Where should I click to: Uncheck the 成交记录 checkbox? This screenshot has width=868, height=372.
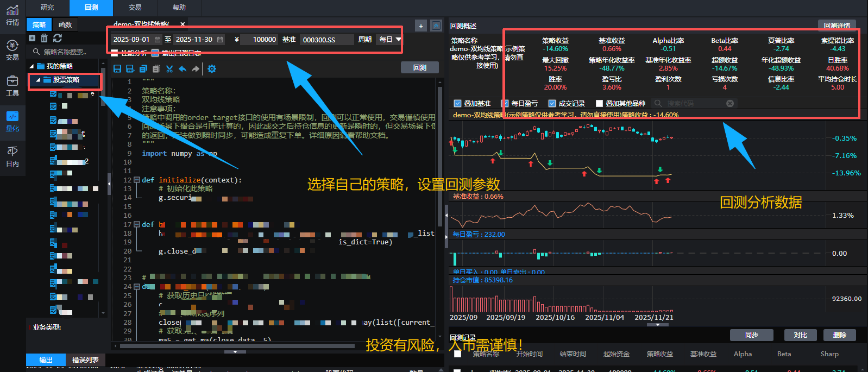(552, 103)
